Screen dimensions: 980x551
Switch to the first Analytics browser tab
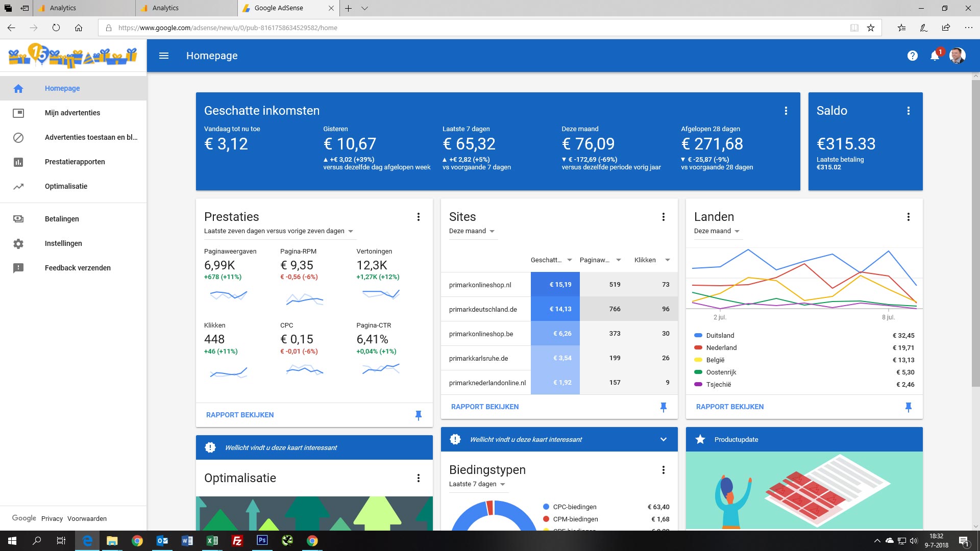pos(84,8)
